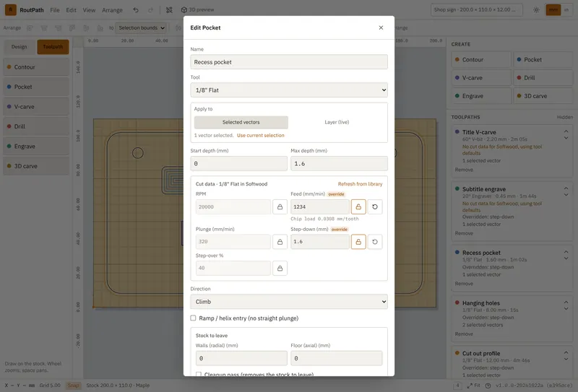Click the Max depth field showing 1.6
This screenshot has height=392, width=578.
pos(339,164)
